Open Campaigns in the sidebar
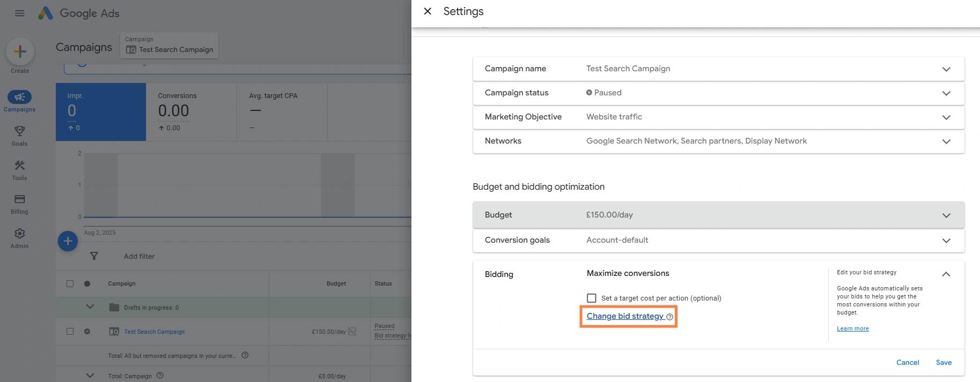 tap(19, 101)
